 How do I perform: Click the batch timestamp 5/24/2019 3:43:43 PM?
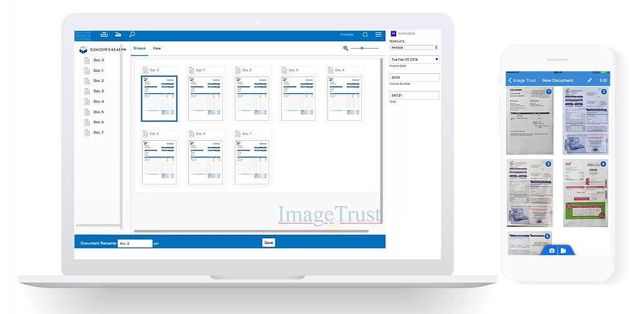[108, 49]
